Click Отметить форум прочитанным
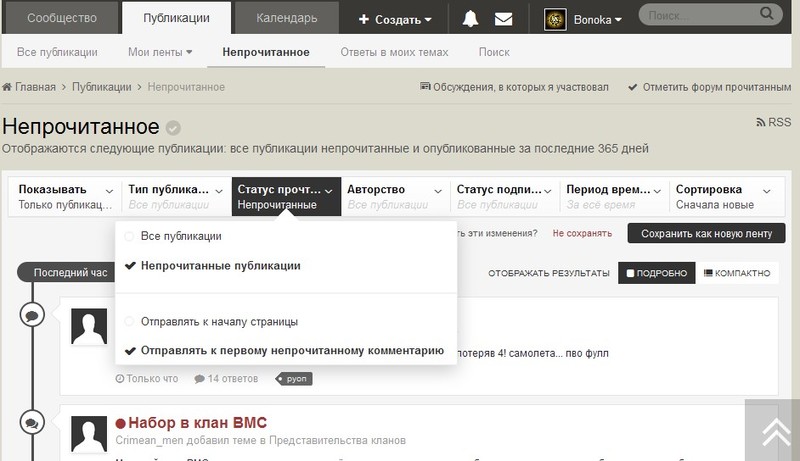 click(710, 87)
